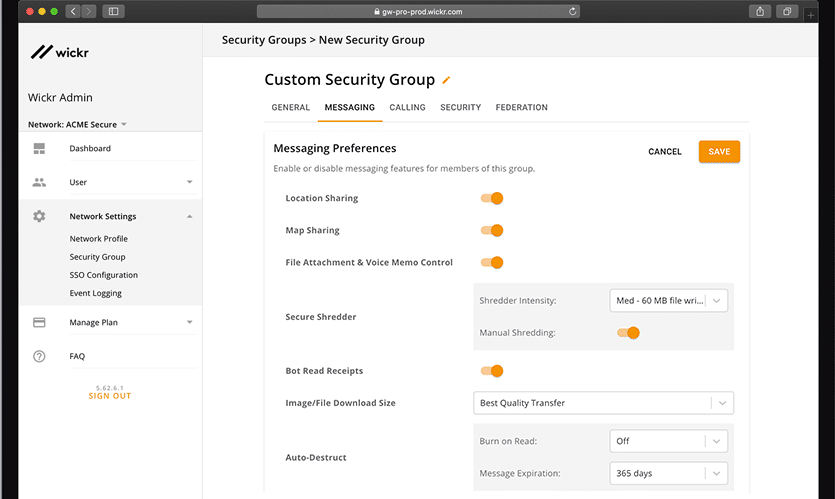
Task: Click the Network Settings gear icon
Action: 39,216
